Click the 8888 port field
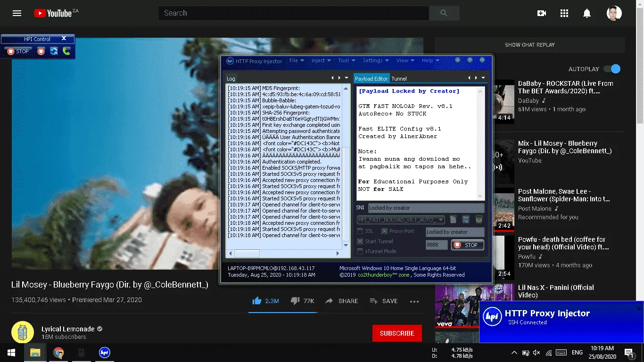 [x=437, y=245]
